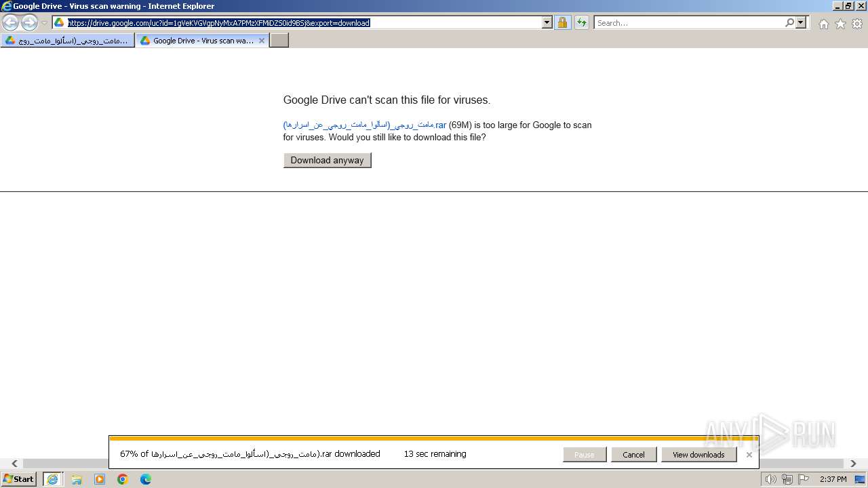Click into the Search… box
This screenshot has height=488, width=868.
(689, 22)
